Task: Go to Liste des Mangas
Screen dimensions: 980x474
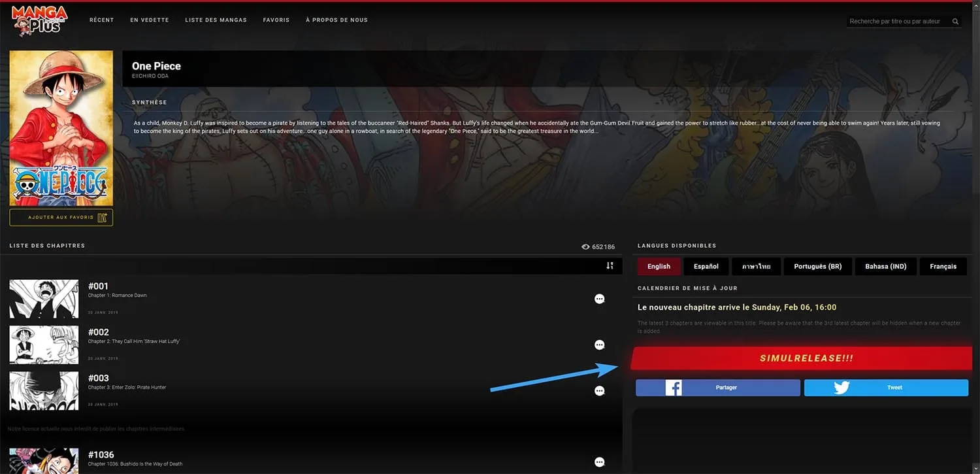Action: pyautogui.click(x=216, y=20)
